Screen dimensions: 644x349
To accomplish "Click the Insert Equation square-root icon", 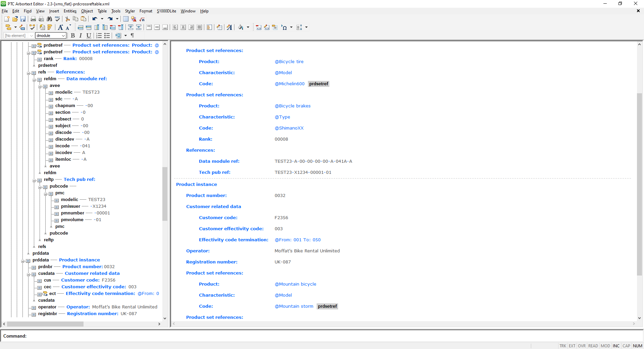I will (x=142, y=19).
